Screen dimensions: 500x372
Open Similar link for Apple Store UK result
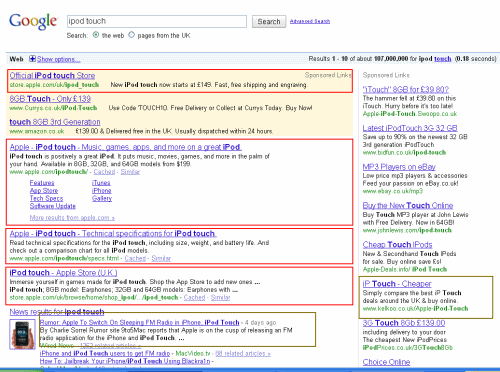coord(220,297)
